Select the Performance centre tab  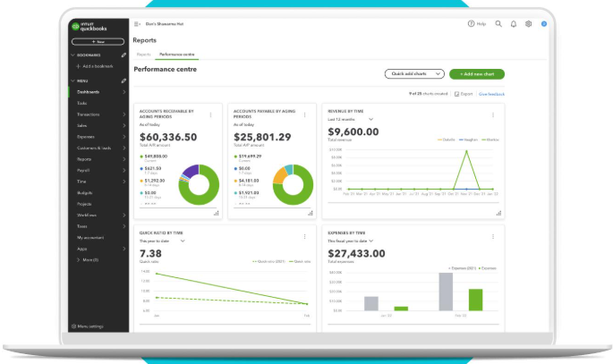click(177, 55)
